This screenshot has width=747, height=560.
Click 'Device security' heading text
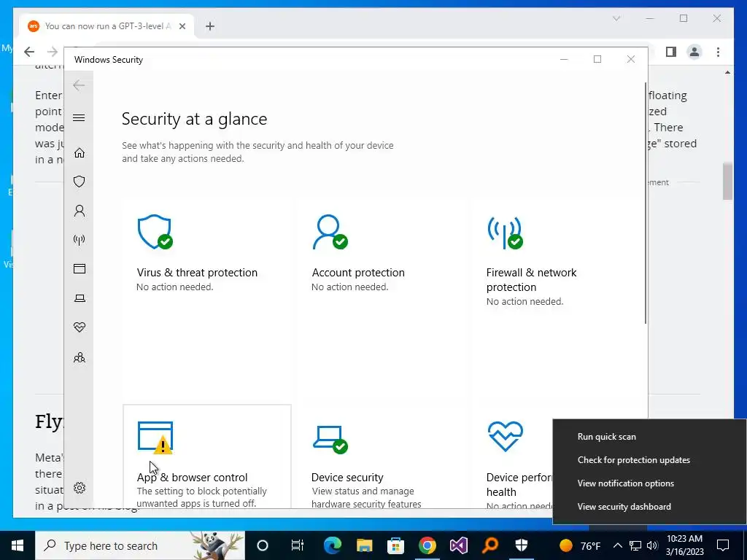[x=347, y=477]
